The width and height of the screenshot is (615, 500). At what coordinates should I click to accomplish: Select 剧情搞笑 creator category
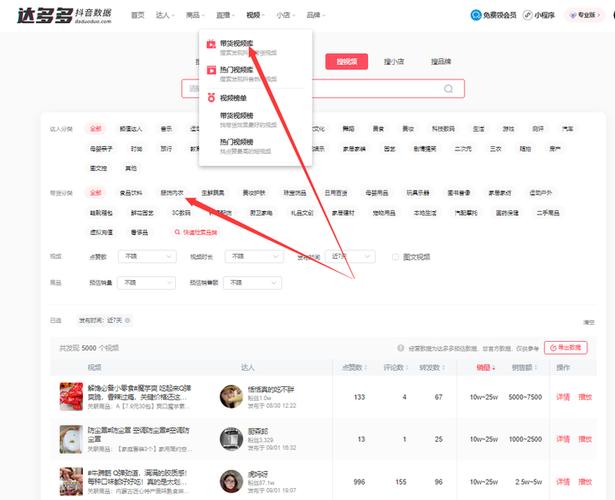425,149
